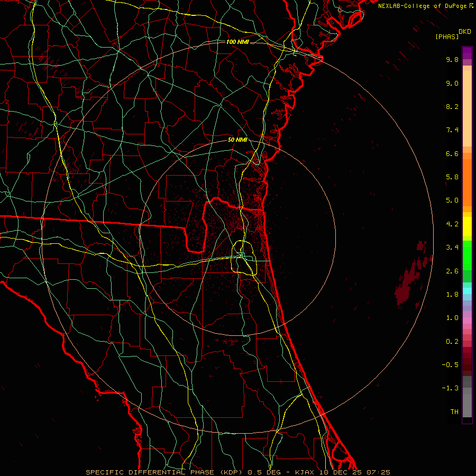The height and width of the screenshot is (476, 476).
Task: Click the 100 NMI range ring label
Action: coord(237,42)
